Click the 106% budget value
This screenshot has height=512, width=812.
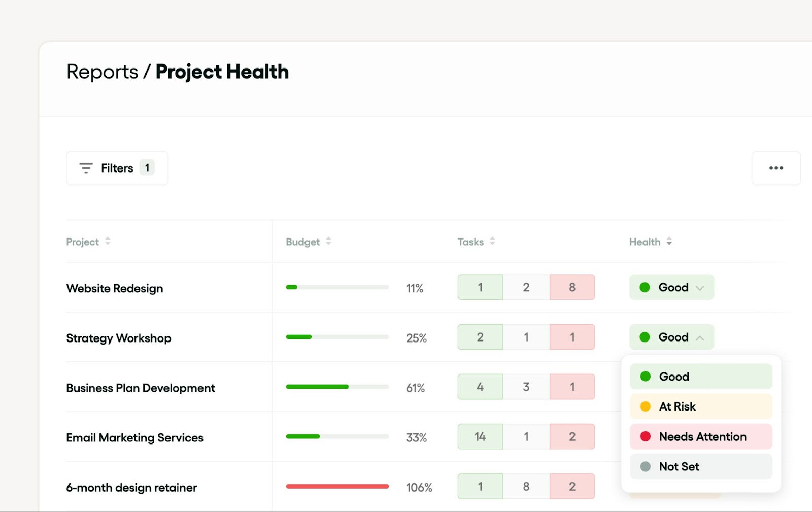coord(419,488)
